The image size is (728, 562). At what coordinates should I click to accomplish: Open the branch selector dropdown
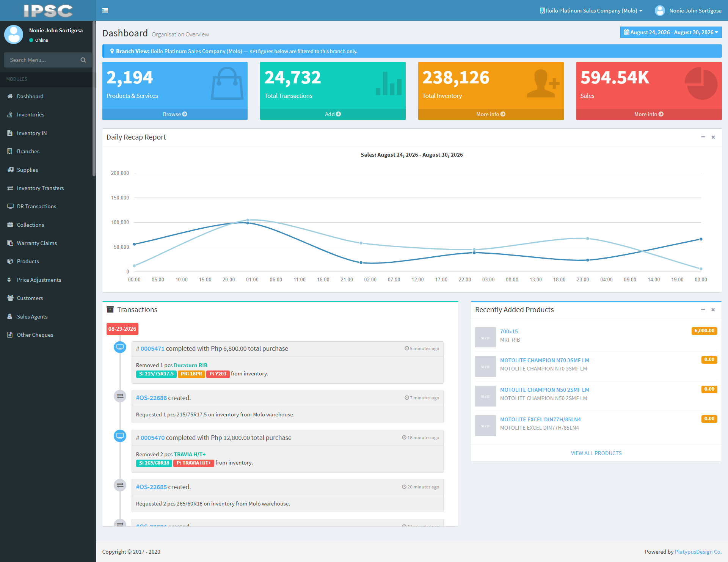click(x=591, y=11)
